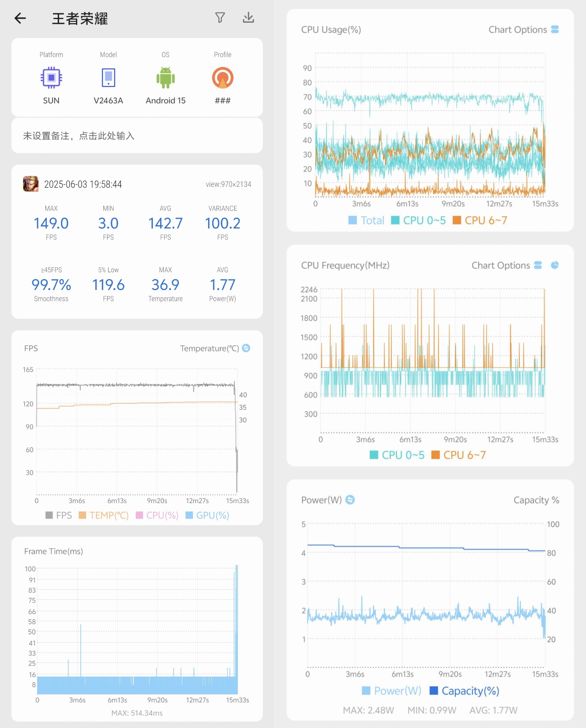Image resolution: width=586 pixels, height=728 pixels.
Task: Toggle the Power(W) axis switch icon
Action: point(350,500)
